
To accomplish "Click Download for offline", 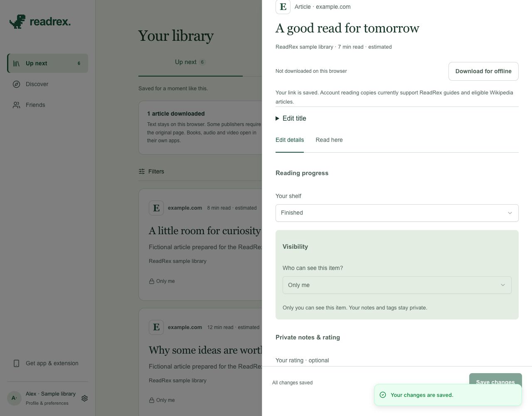I will (x=483, y=71).
